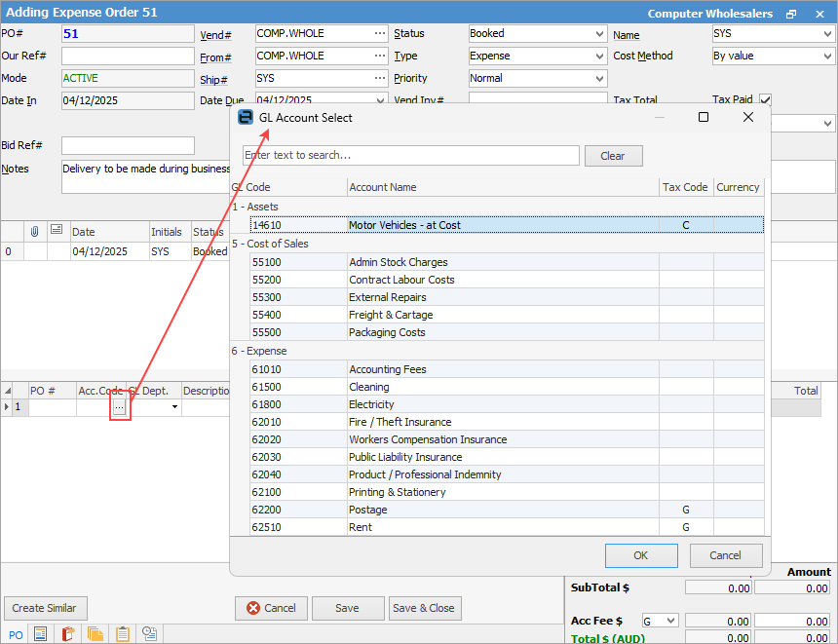Open the clock document bottom tab icon
Viewport: 838px width, 644px height.
(150, 634)
